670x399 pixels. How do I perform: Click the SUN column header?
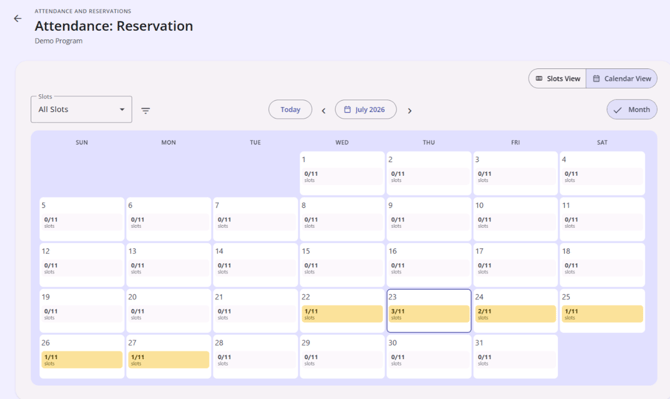(x=82, y=142)
